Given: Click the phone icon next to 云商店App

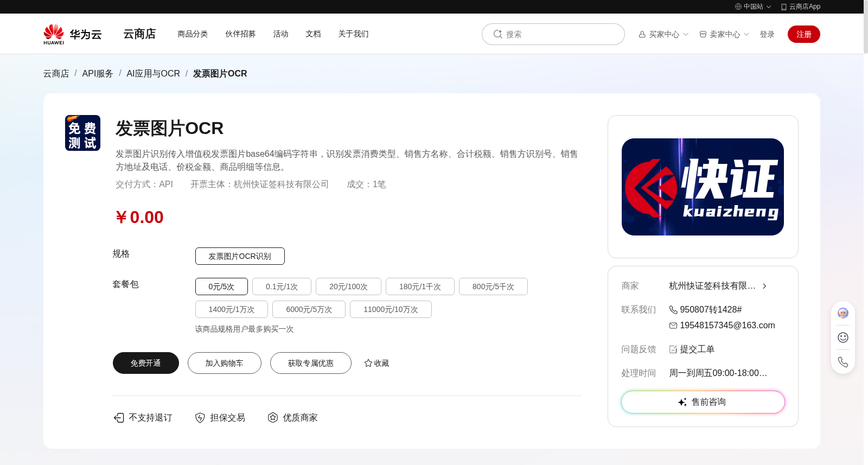Looking at the screenshot, I should click(x=784, y=7).
